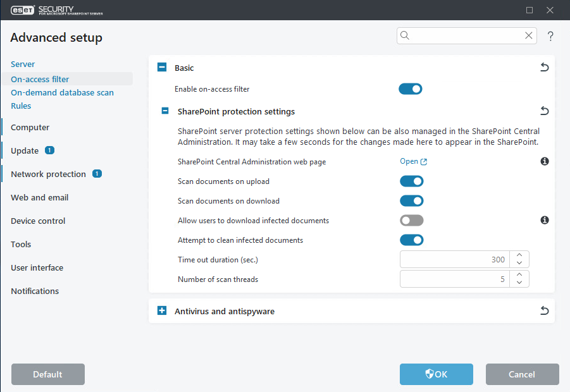
Task: Reset SharePoint protection settings with revert icon
Action: (x=544, y=111)
